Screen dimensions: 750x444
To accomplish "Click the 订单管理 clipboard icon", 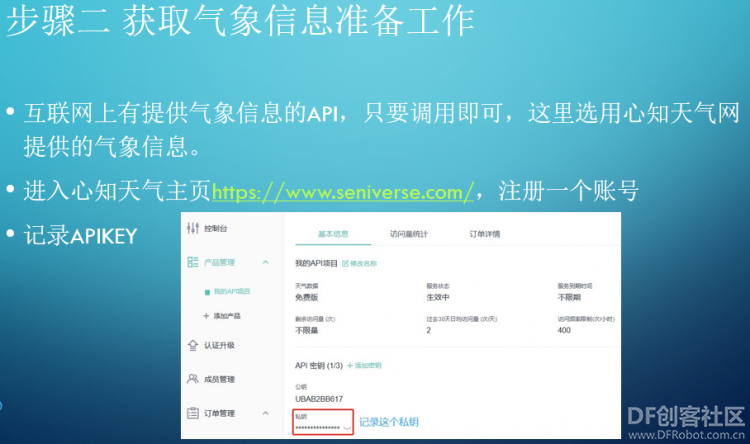I will 193,413.
